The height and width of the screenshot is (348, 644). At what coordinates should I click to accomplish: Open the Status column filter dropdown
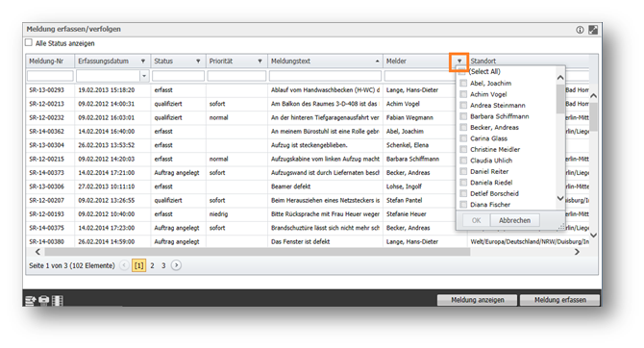198,62
